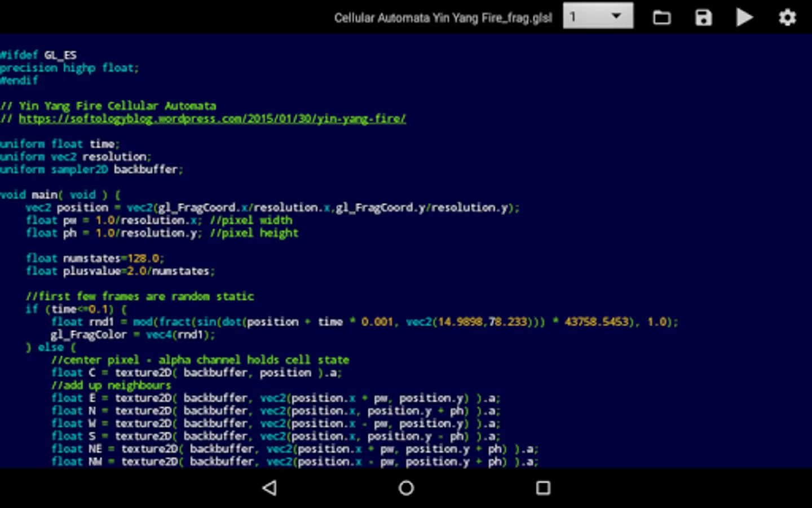Click the 'float ph' pixel height line
The image size is (812, 508).
click(x=162, y=233)
